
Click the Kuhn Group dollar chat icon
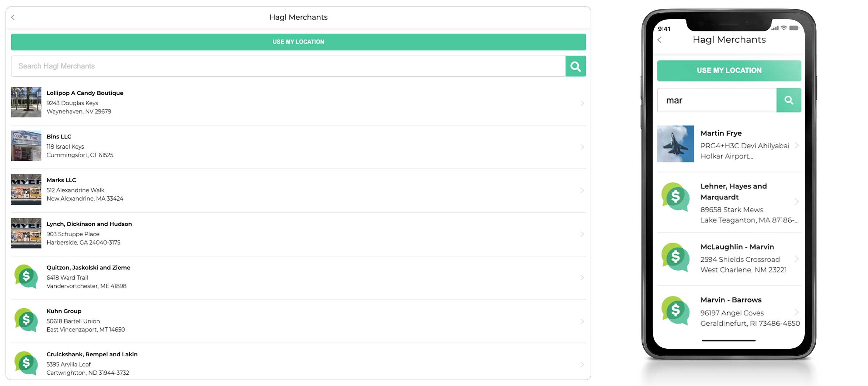click(26, 320)
